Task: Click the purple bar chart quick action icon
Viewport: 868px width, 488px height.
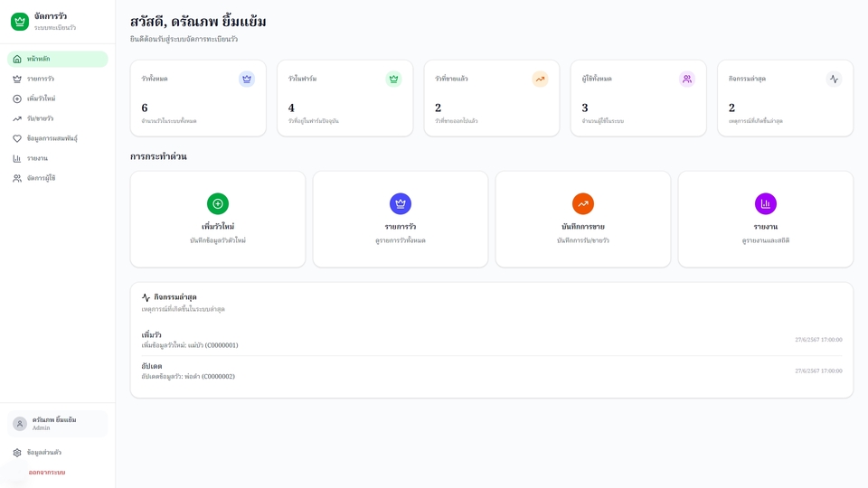Action: 766,203
